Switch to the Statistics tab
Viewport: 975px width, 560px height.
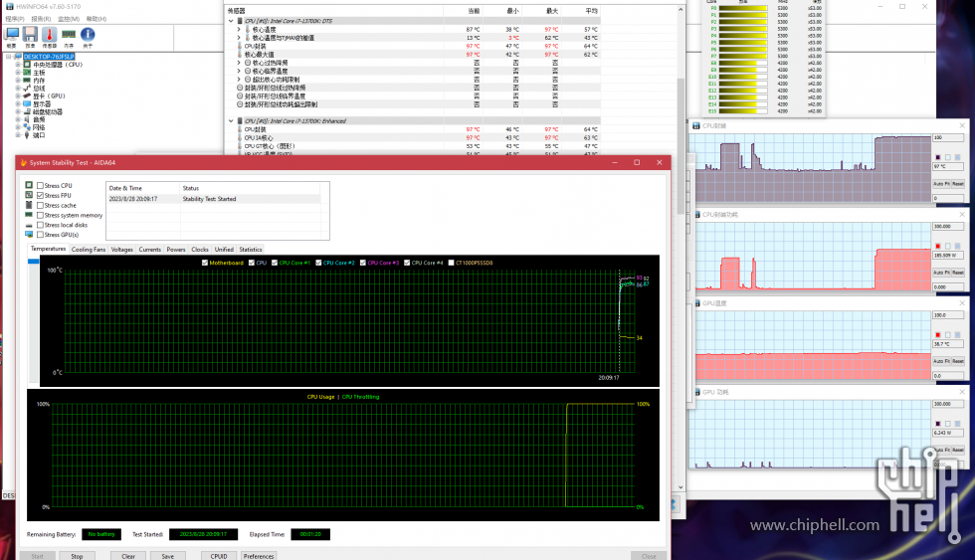point(251,250)
